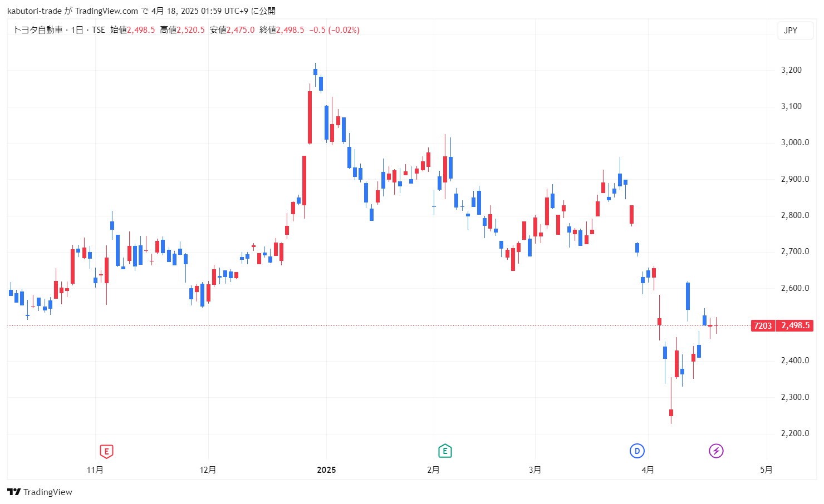Click the 1日 interval label in legend
The image size is (824, 504).
pyautogui.click(x=77, y=30)
